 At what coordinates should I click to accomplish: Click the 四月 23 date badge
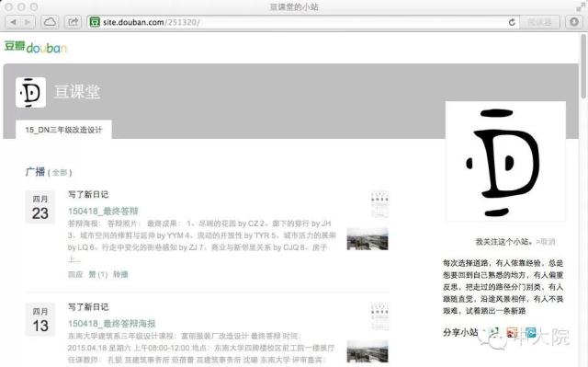click(x=40, y=207)
